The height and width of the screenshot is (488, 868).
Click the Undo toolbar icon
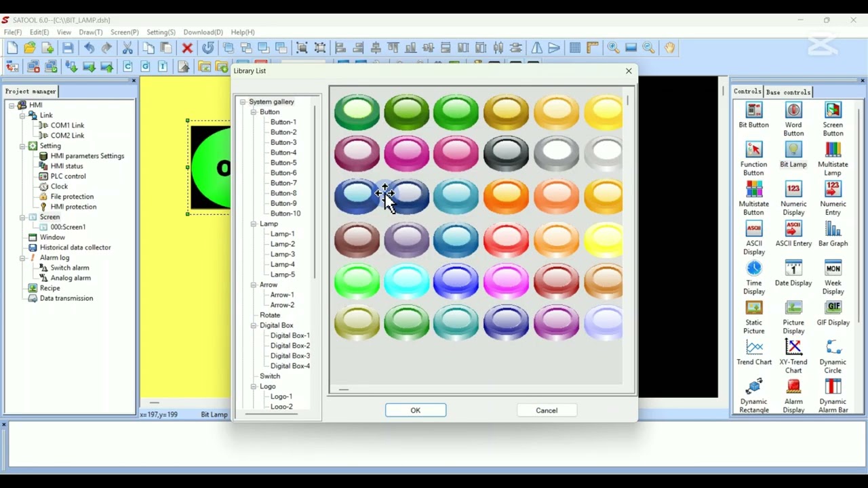point(89,47)
